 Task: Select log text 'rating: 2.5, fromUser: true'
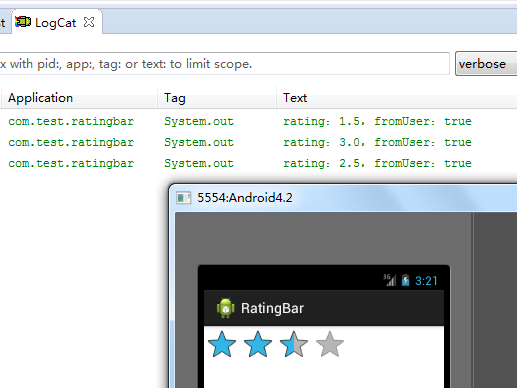(x=377, y=163)
